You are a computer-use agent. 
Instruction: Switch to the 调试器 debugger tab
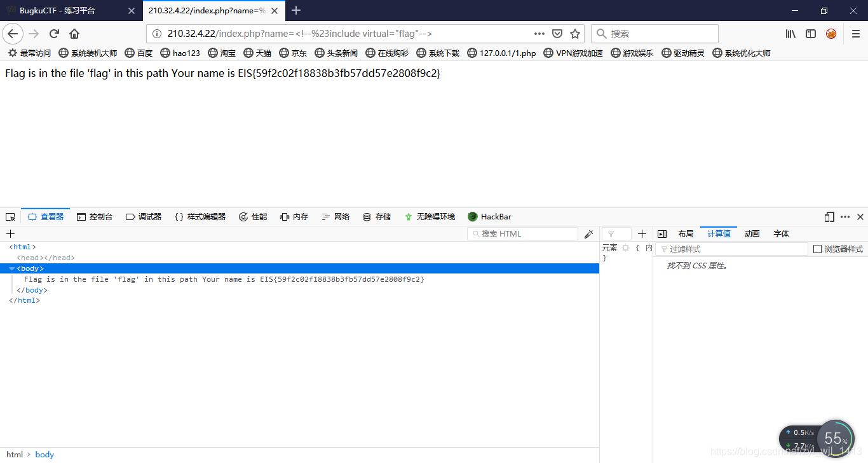click(144, 217)
